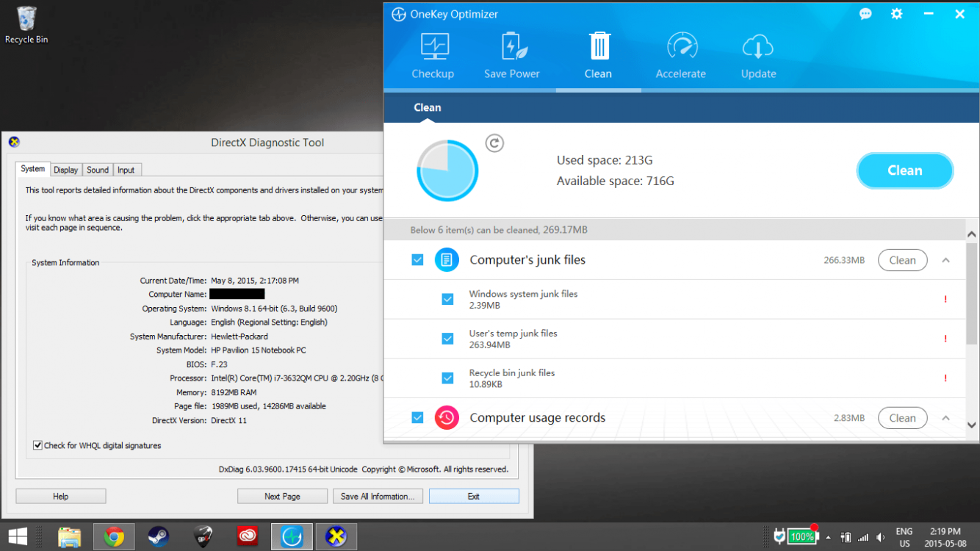Screen dimensions: 980x551
Task: Click Save All Information button
Action: [x=378, y=497]
